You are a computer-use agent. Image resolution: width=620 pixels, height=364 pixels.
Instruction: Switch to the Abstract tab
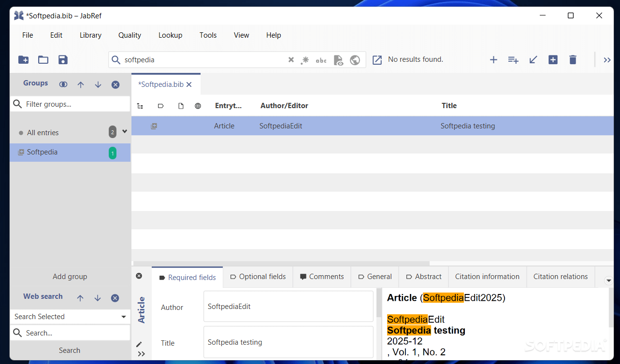coord(424,277)
